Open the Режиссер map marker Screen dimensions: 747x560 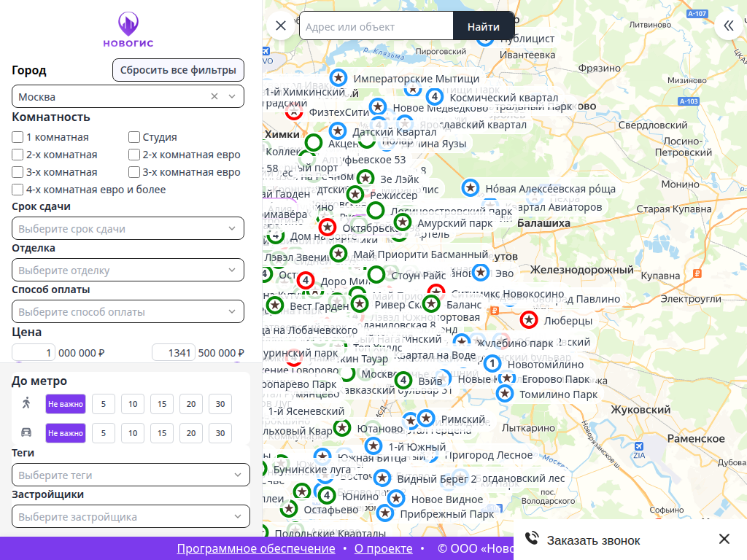pos(355,194)
